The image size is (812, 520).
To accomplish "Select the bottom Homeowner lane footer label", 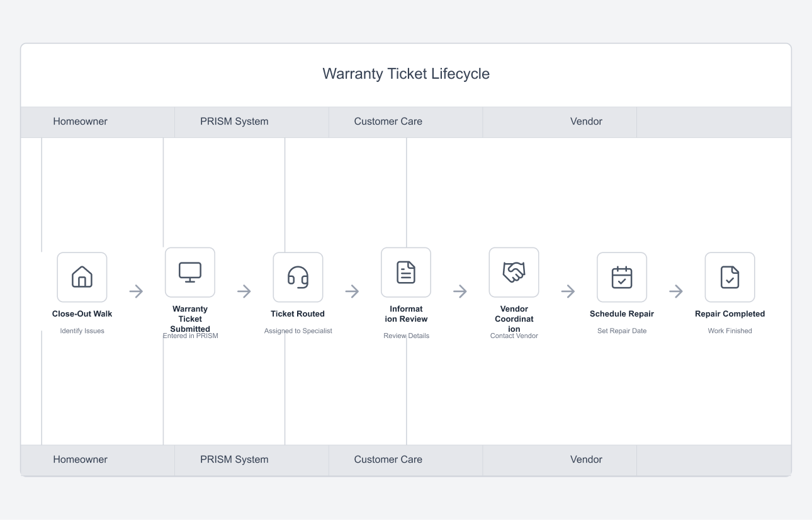I will [x=80, y=460].
